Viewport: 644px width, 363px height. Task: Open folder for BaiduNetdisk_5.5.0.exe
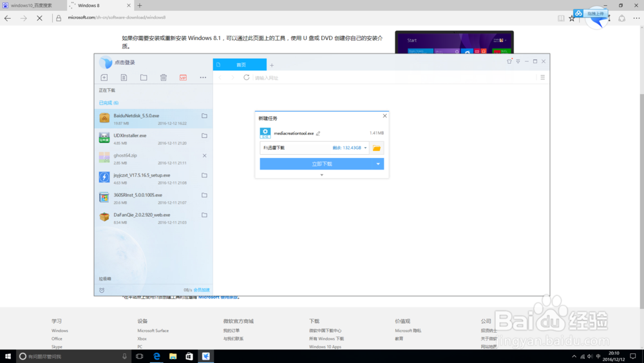click(x=204, y=116)
